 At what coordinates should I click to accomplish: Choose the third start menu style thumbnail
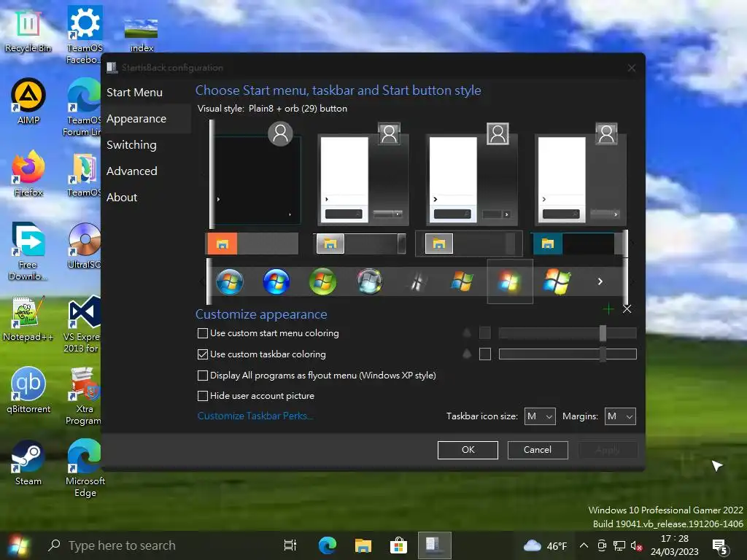[x=472, y=174]
